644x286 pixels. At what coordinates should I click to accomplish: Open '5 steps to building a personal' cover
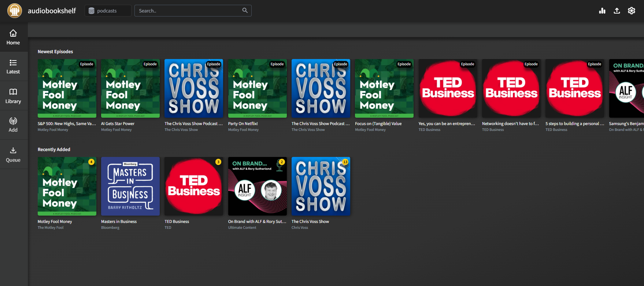pos(575,88)
